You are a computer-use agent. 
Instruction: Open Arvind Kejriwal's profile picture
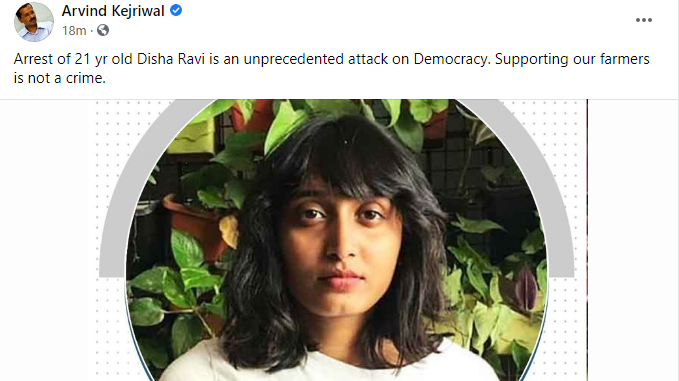34,22
